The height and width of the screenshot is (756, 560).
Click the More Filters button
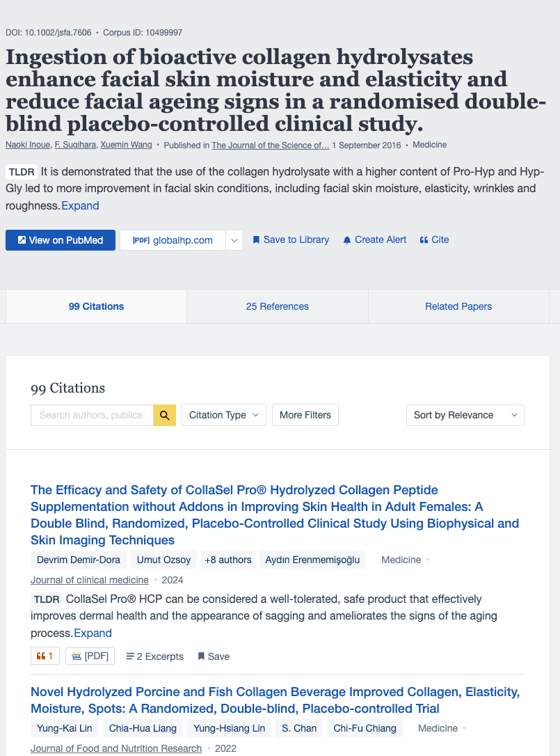click(x=305, y=415)
